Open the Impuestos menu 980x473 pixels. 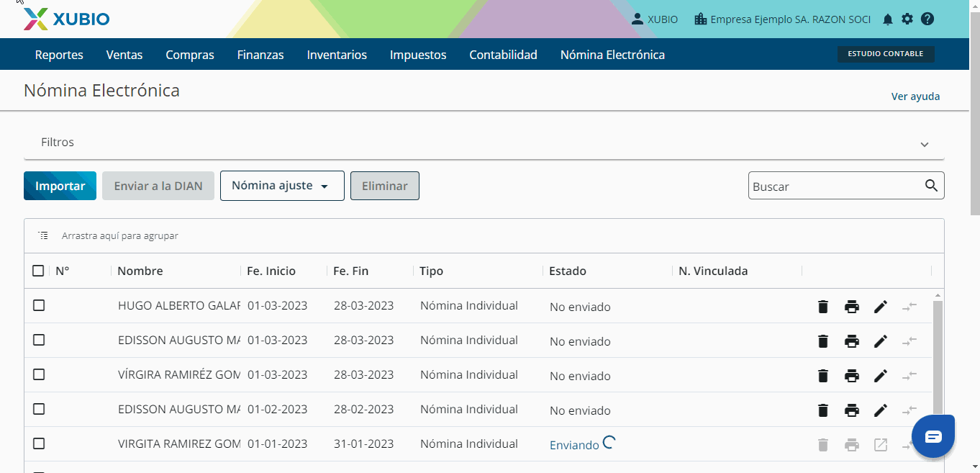pyautogui.click(x=418, y=55)
